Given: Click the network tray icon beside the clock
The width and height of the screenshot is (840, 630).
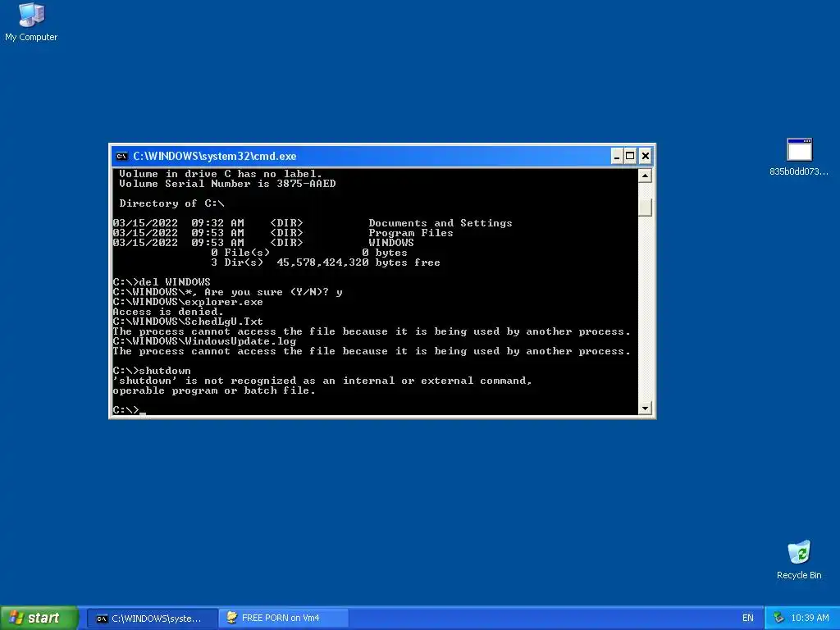Looking at the screenshot, I should coord(778,619).
